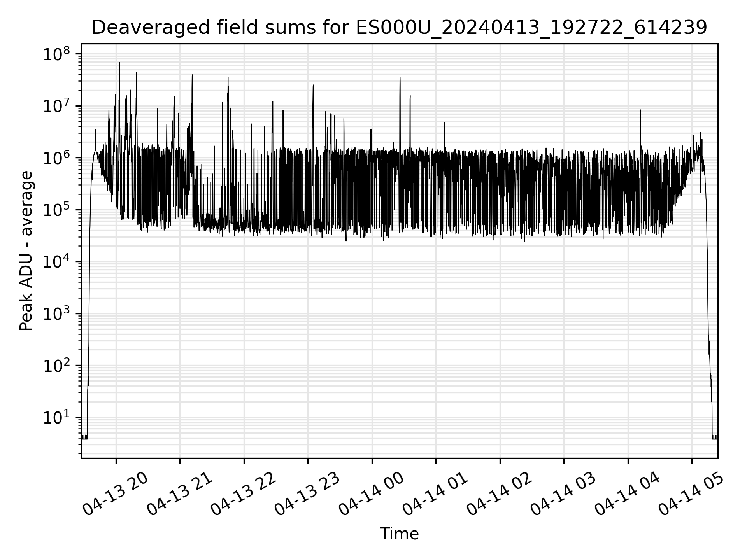Click the y-axis tick label 10^3

(57, 314)
